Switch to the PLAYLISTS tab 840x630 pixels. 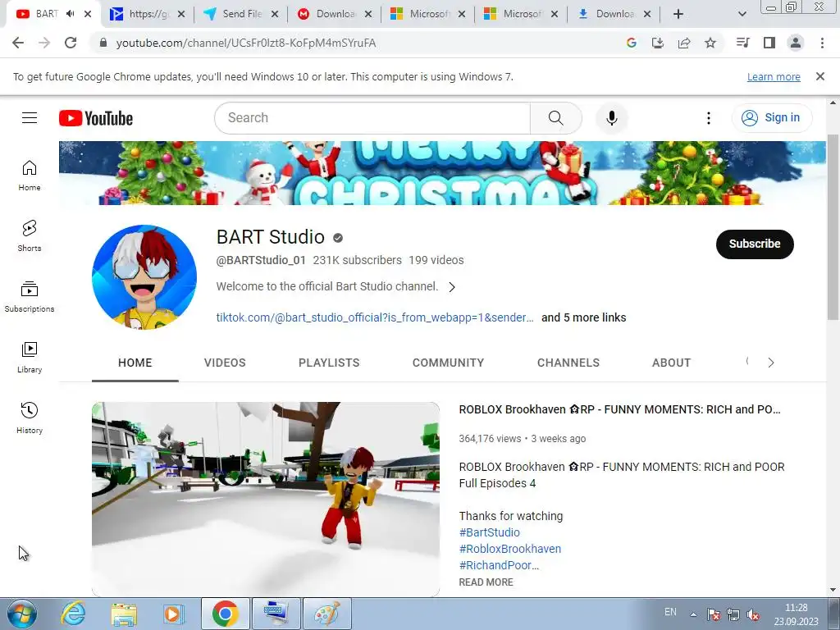click(x=329, y=363)
